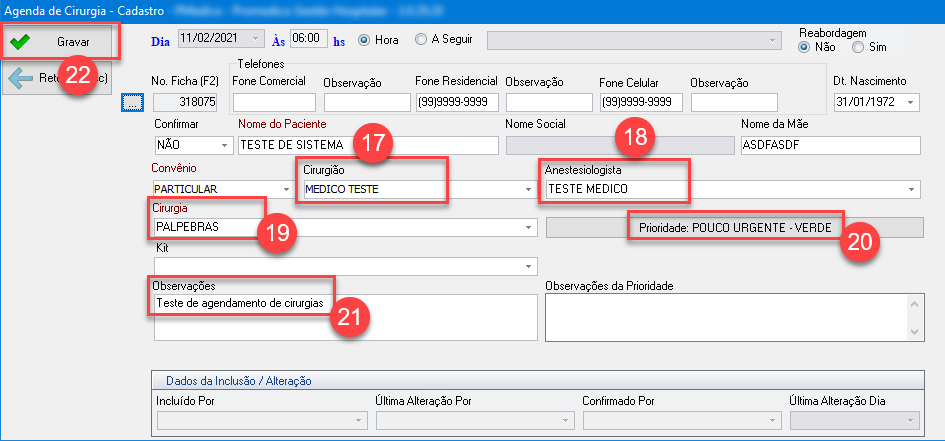Expand the Cirurgião dropdown list

click(527, 189)
